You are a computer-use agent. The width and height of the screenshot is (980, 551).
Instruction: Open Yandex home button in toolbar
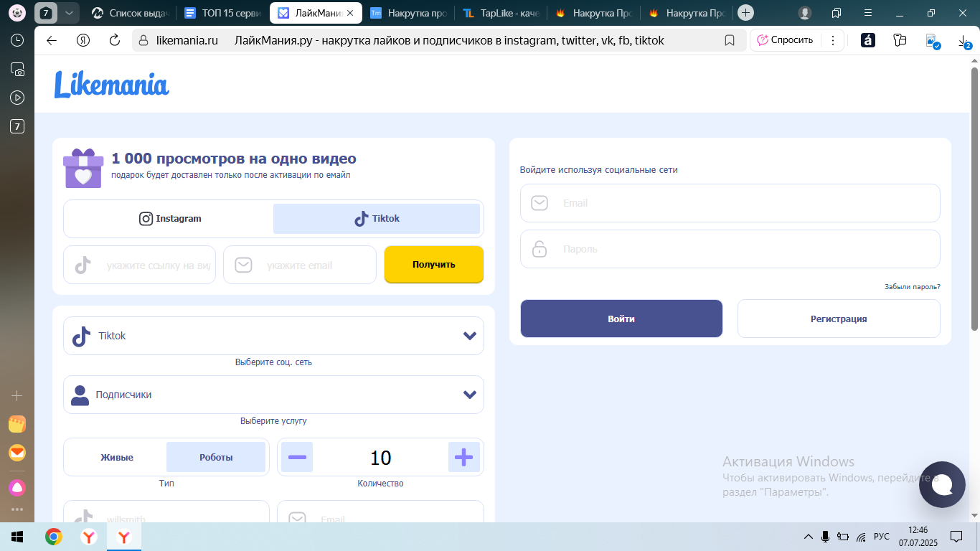(83, 40)
